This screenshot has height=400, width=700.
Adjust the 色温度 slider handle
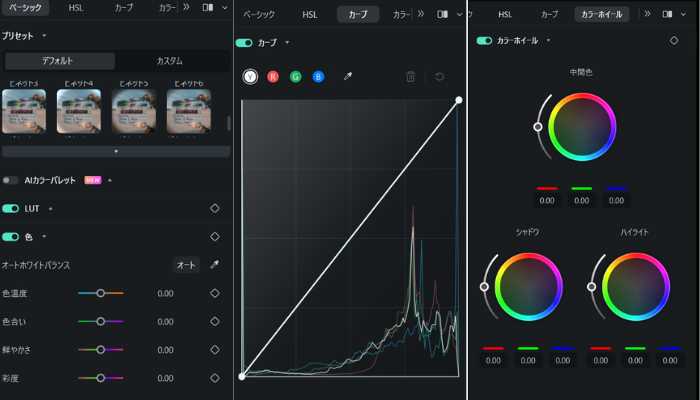(x=100, y=293)
